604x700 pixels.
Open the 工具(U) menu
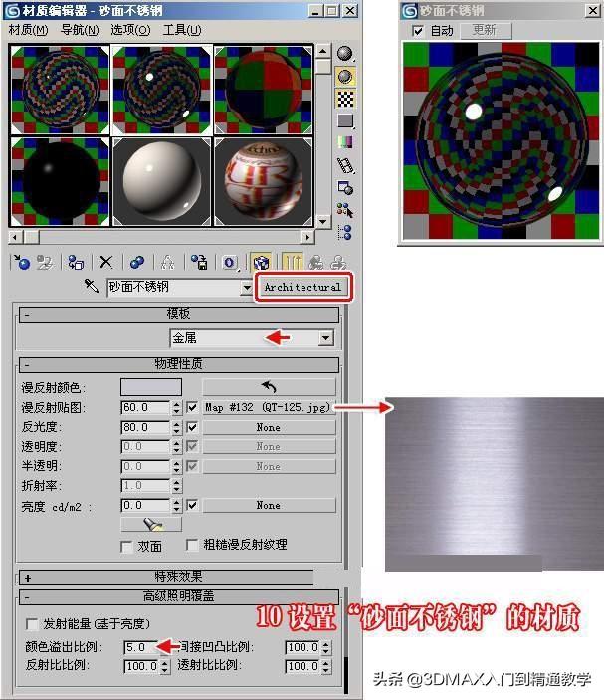coord(181,30)
